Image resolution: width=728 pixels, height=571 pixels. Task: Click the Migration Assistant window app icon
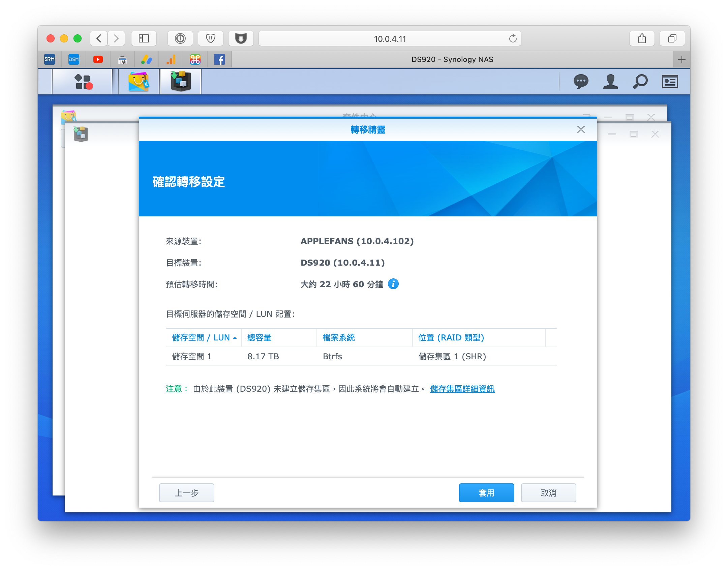click(x=81, y=134)
